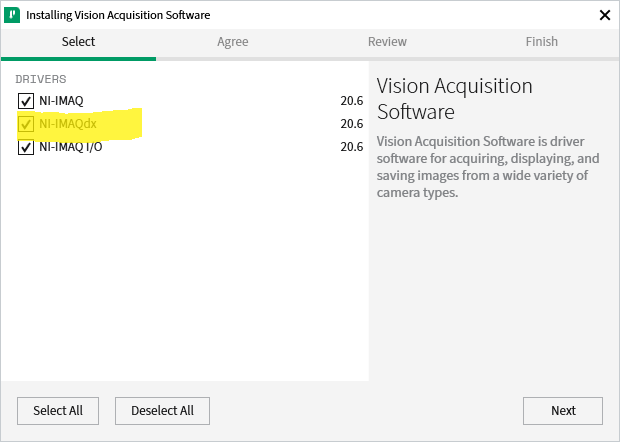620x442 pixels.
Task: Click version 20.6 beside NI-IMAQdx
Action: click(351, 124)
